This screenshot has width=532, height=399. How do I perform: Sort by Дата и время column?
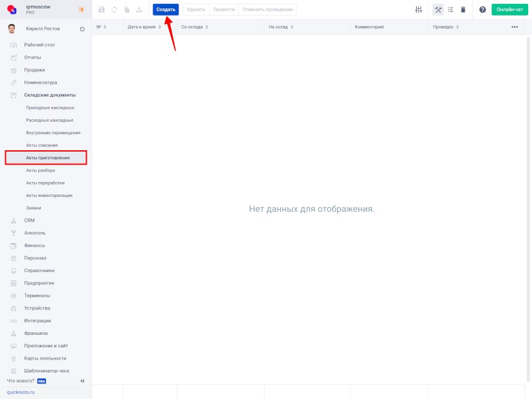coord(144,27)
